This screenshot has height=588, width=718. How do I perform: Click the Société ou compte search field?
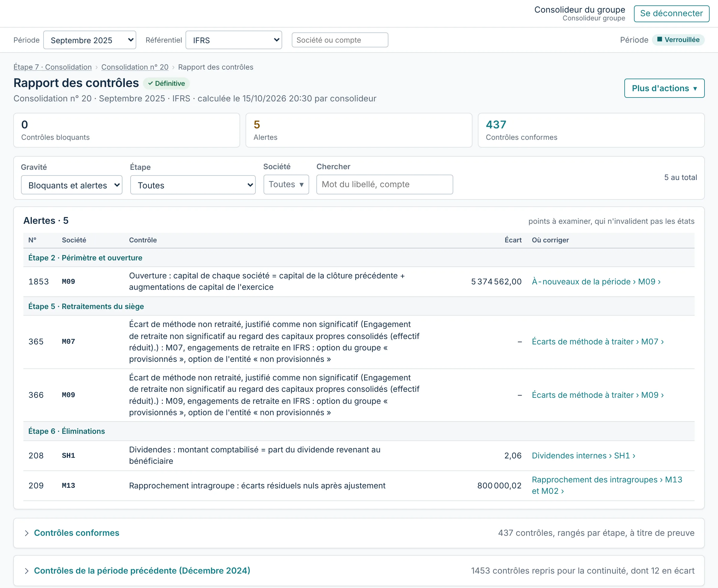(x=340, y=40)
